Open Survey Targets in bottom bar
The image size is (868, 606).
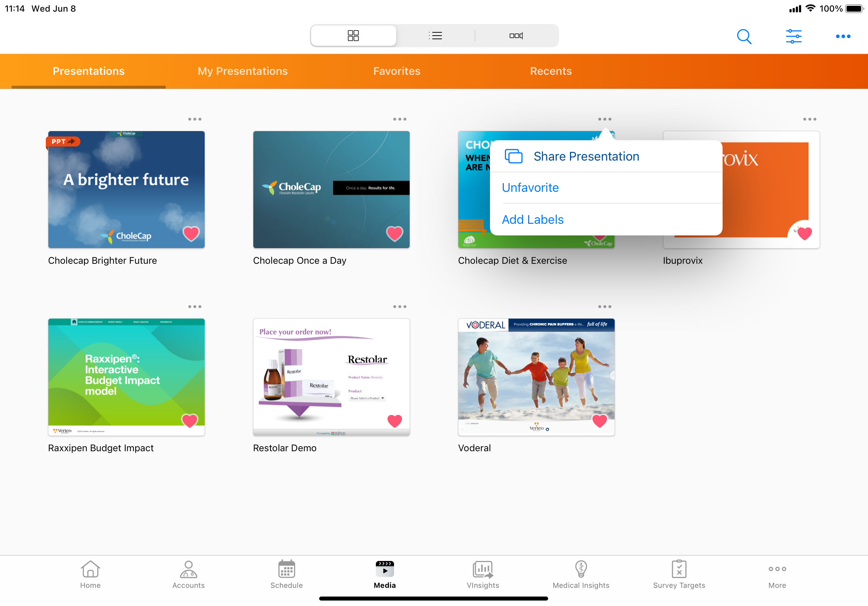pyautogui.click(x=679, y=574)
